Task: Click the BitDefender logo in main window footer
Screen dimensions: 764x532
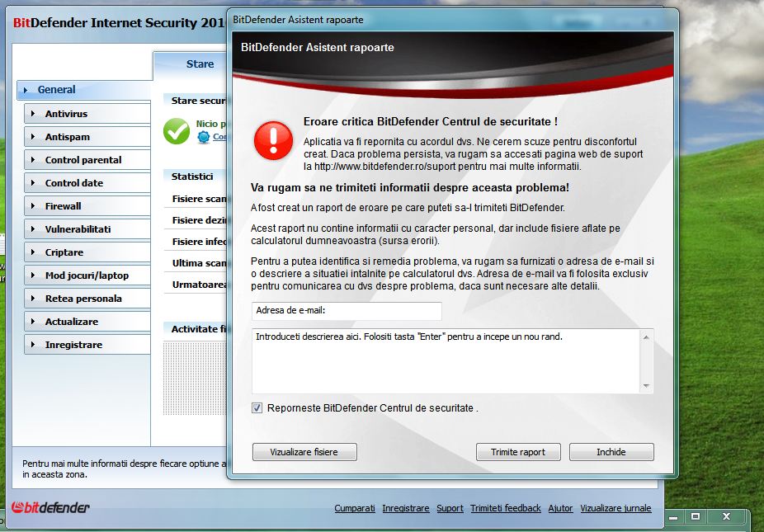Action: tap(50, 507)
